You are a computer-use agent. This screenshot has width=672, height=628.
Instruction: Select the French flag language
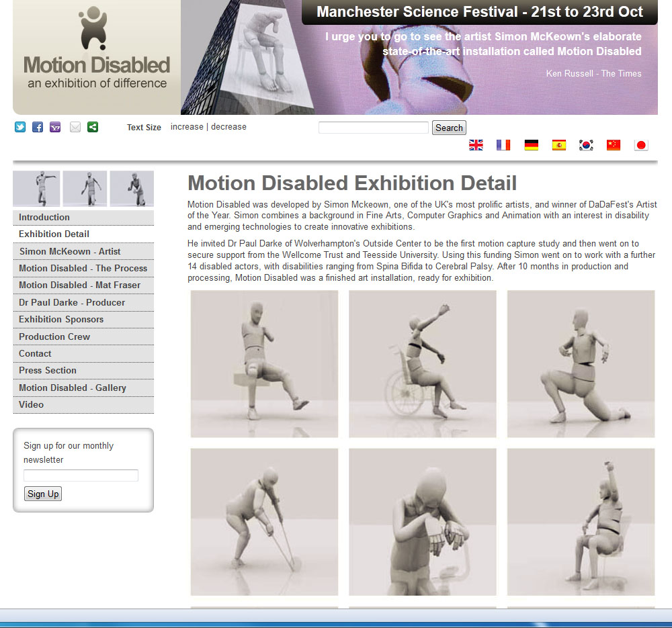pyautogui.click(x=503, y=145)
